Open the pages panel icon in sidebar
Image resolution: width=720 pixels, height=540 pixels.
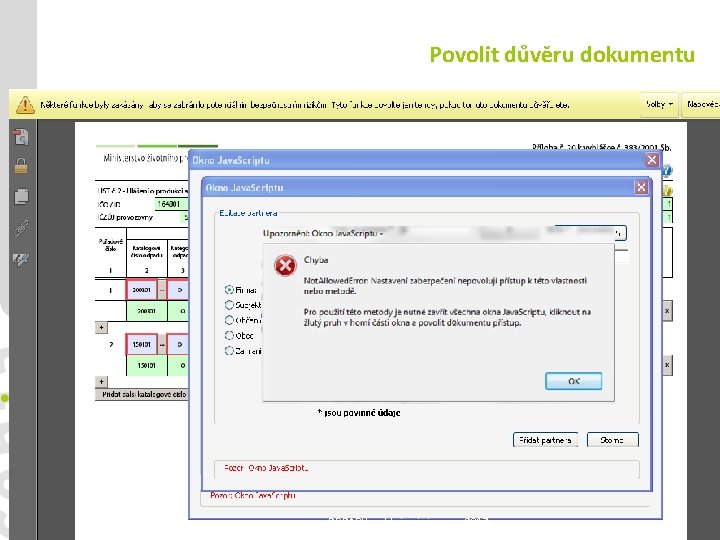coord(21,137)
